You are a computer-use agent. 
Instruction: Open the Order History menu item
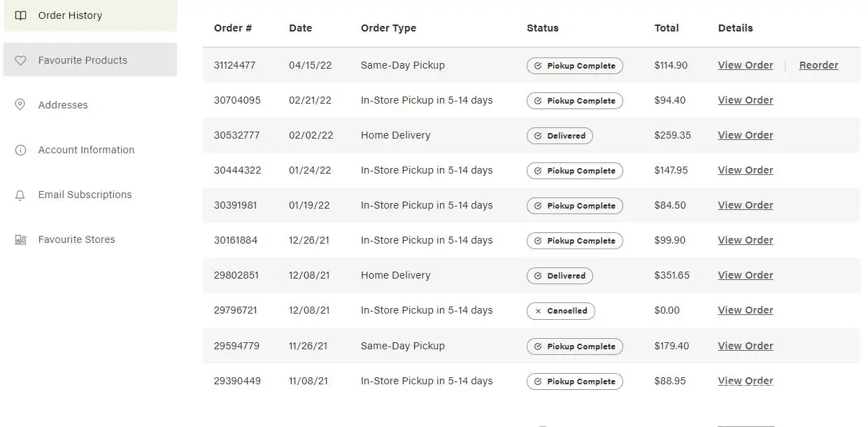coord(70,15)
